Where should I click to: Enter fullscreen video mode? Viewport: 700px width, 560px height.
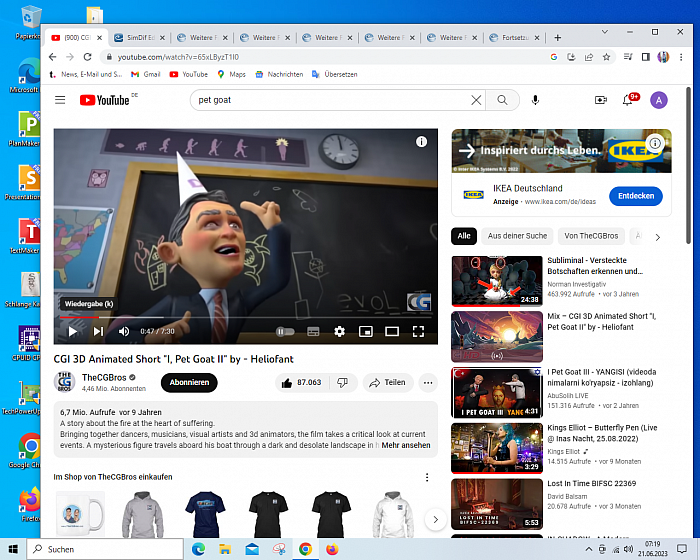coord(418,331)
